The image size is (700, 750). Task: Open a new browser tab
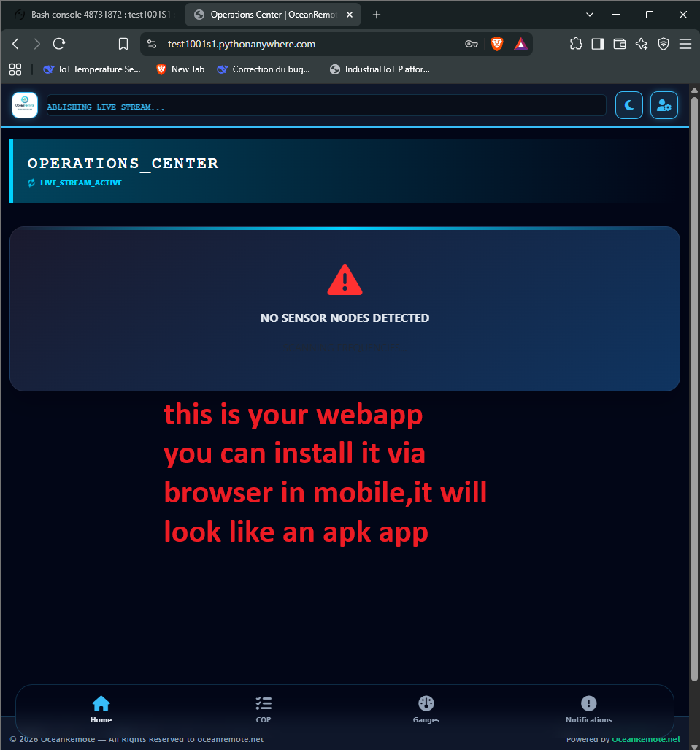pyautogui.click(x=377, y=15)
